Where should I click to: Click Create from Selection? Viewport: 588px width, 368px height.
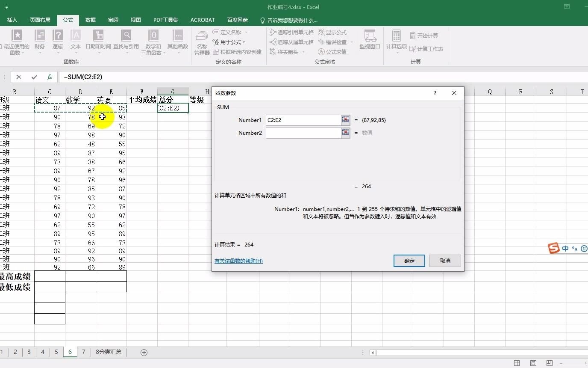pos(237,52)
